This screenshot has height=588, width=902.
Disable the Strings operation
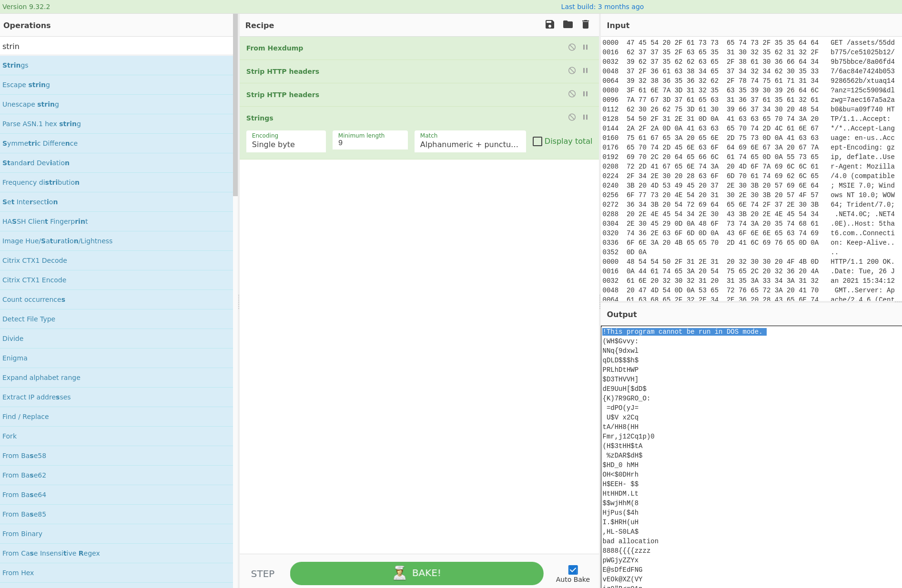572,117
